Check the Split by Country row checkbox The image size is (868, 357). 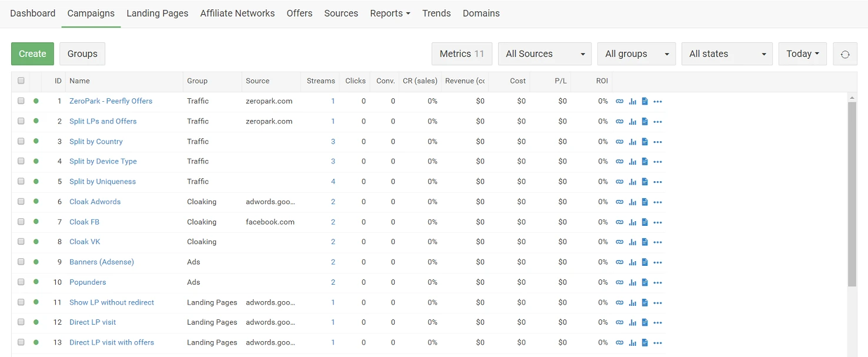tap(21, 141)
